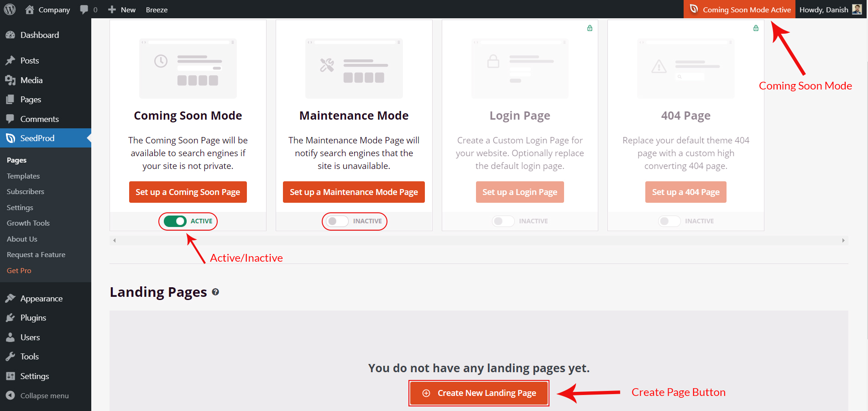The height and width of the screenshot is (411, 868).
Task: Open Danish's user avatar
Action: coord(857,9)
